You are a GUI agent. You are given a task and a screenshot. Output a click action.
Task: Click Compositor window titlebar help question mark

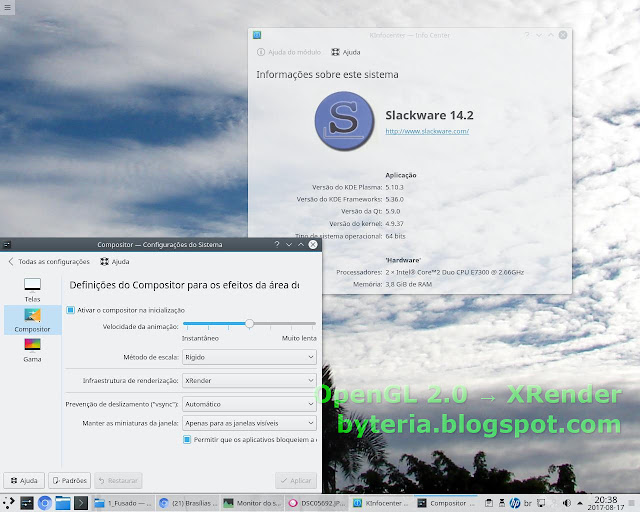[x=277, y=244]
